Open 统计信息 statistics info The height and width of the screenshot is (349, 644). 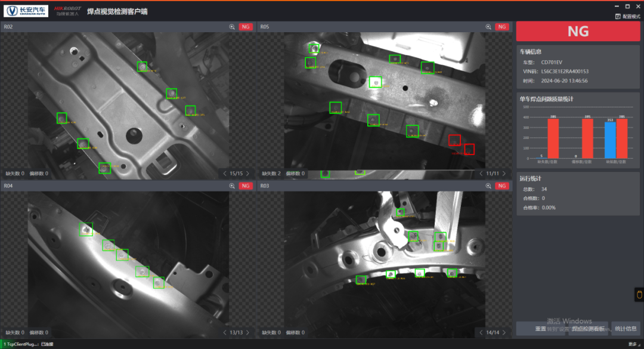625,329
